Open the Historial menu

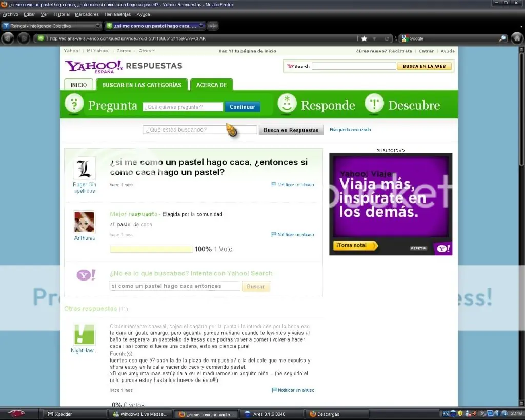tap(62, 14)
